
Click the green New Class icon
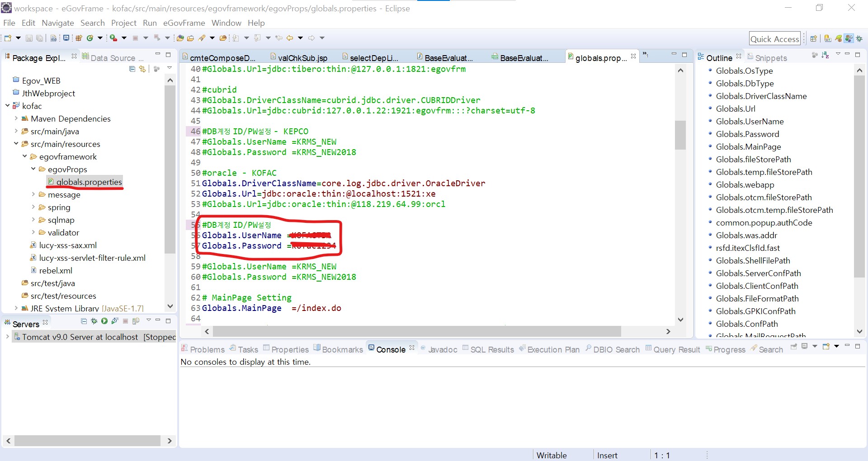pyautogui.click(x=90, y=38)
